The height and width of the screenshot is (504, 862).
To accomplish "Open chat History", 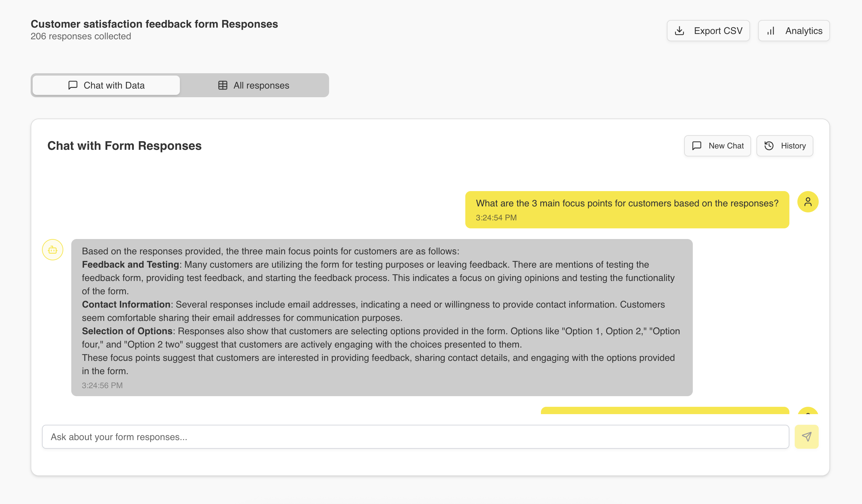I will [784, 146].
